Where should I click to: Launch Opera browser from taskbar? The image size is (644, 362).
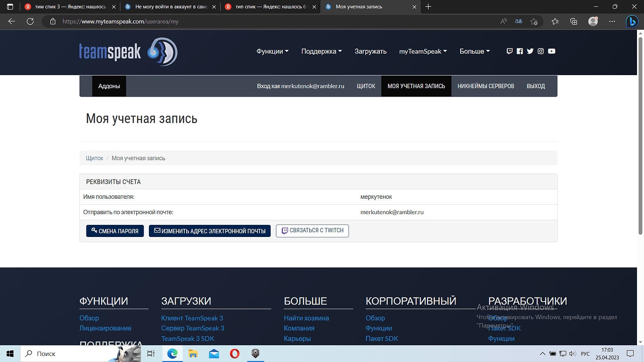click(x=235, y=354)
